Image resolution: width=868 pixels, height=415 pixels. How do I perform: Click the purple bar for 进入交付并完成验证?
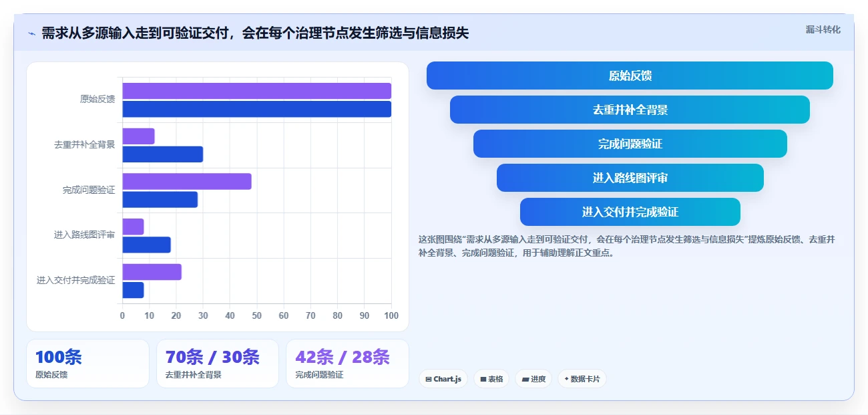152,272
